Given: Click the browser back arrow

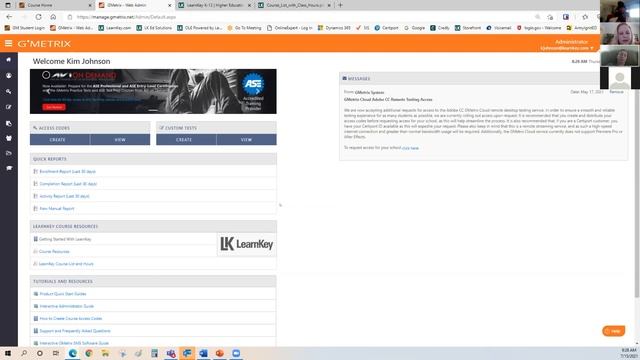Looking at the screenshot, I should [9, 17].
